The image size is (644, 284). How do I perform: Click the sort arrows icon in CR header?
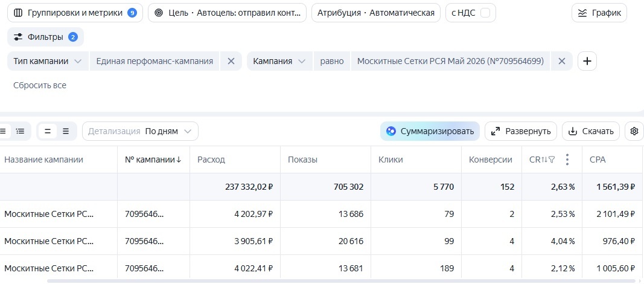[544, 160]
